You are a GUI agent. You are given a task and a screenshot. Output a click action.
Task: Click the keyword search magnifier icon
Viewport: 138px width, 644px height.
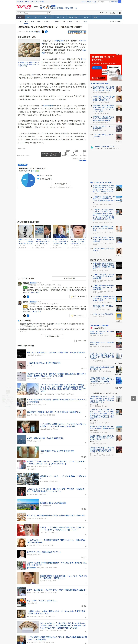click(49, 13)
